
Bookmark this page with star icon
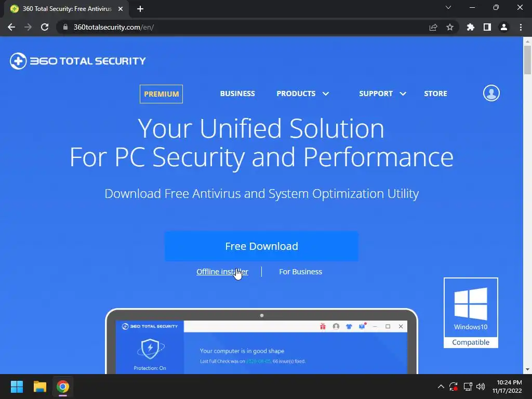click(x=449, y=27)
